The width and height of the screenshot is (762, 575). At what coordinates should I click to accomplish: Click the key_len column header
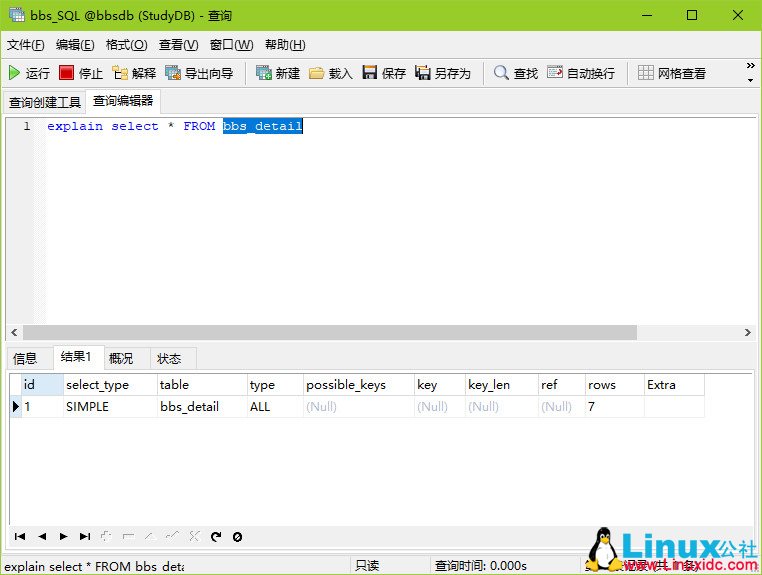(502, 384)
